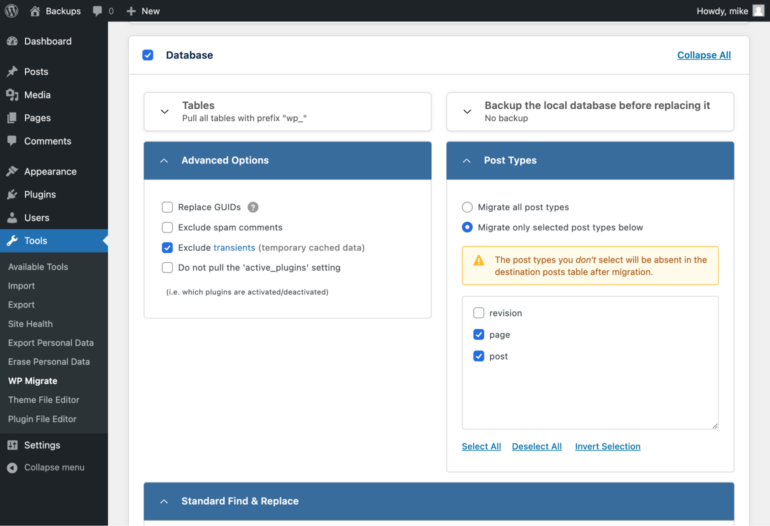Click the Collapse All link
This screenshot has height=526, width=770.
[704, 55]
